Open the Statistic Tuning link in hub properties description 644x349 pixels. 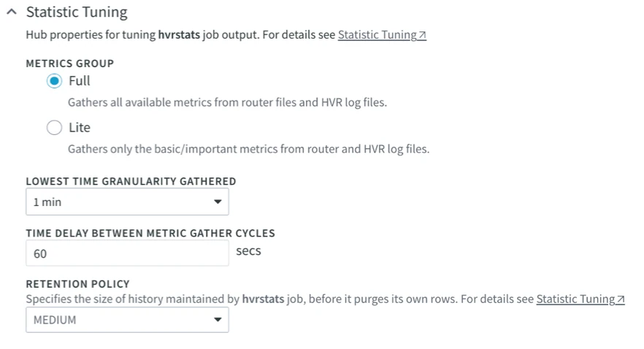click(x=377, y=34)
